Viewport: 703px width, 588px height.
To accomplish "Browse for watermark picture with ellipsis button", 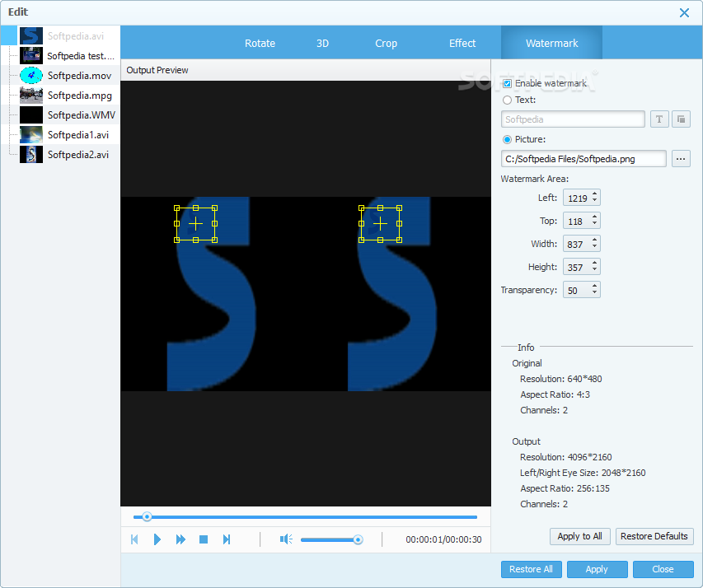I will 681,159.
